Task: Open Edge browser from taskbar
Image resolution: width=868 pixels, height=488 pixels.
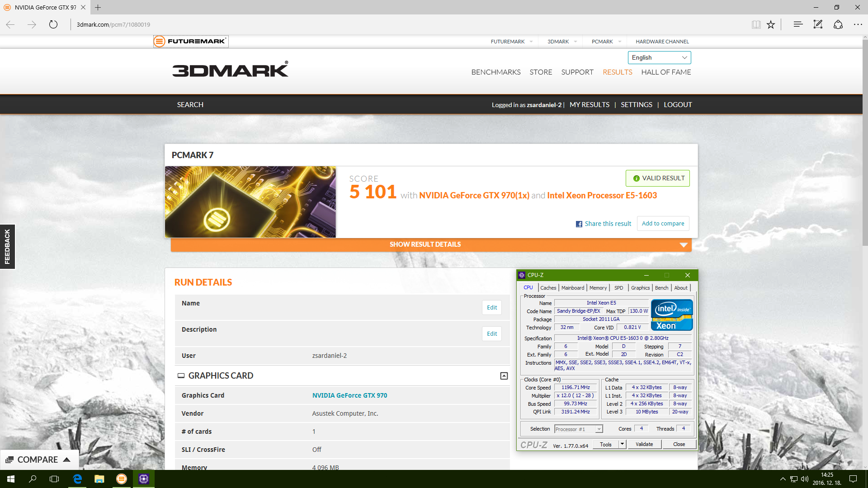Action: [77, 479]
